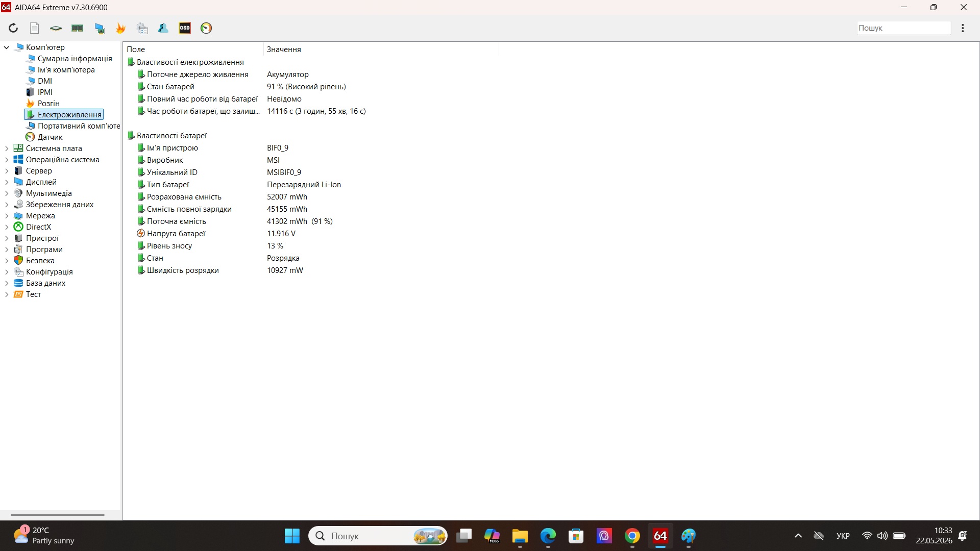Open the OSD panel toolbar icon
The image size is (980, 551).
pos(185,28)
